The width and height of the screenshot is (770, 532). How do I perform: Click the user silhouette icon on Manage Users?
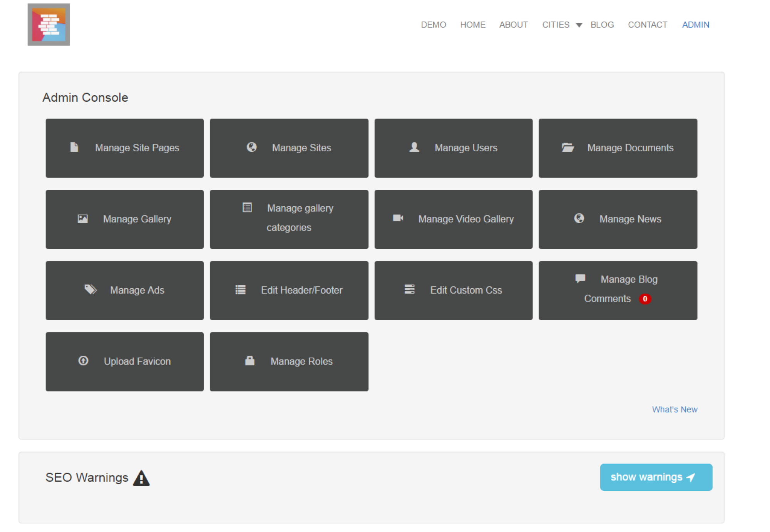click(414, 147)
